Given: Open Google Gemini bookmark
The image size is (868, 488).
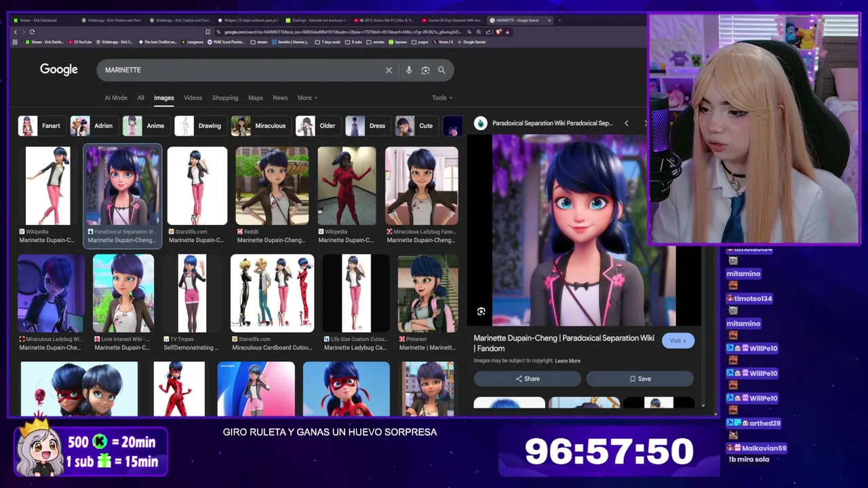Looking at the screenshot, I should 472,42.
